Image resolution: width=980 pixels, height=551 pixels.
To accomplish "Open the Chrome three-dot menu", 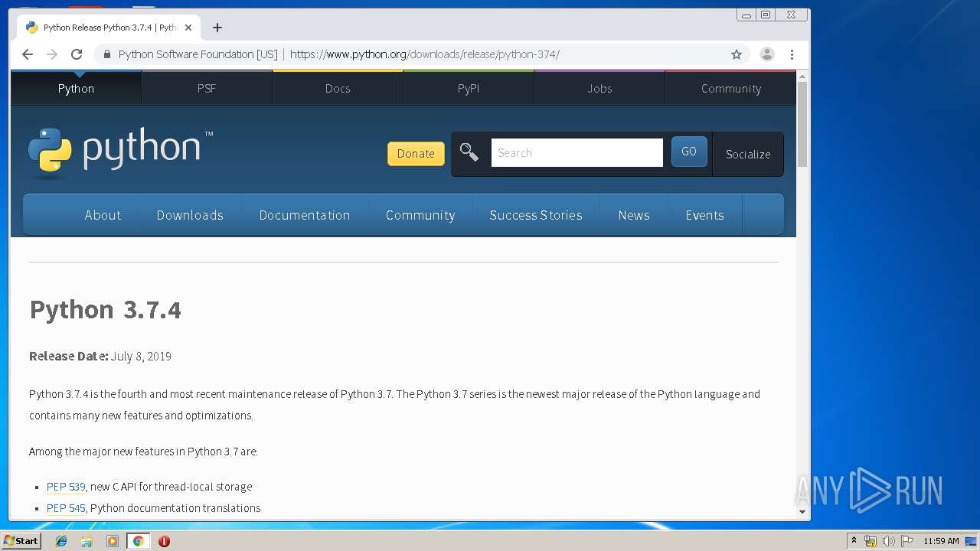I will pos(792,54).
